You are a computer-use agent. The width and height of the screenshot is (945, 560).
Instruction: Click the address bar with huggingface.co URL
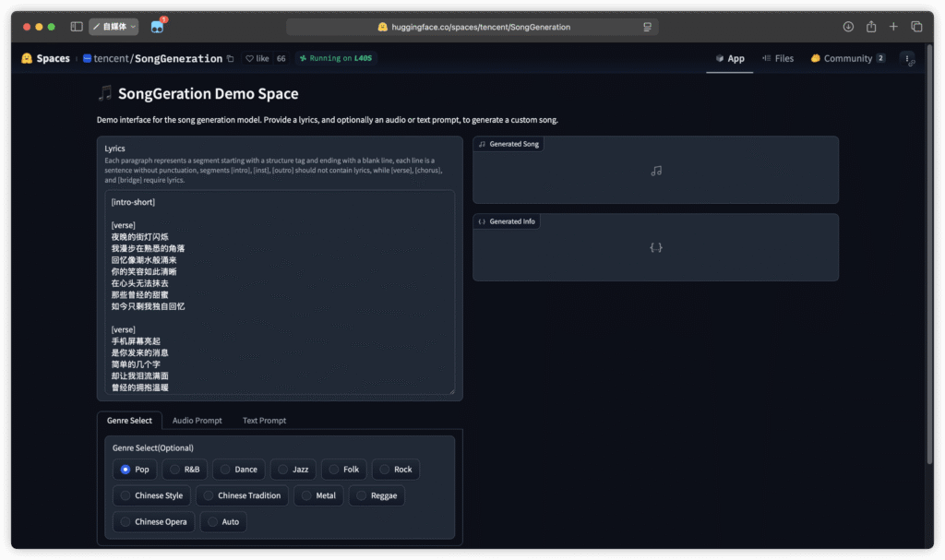coord(472,27)
